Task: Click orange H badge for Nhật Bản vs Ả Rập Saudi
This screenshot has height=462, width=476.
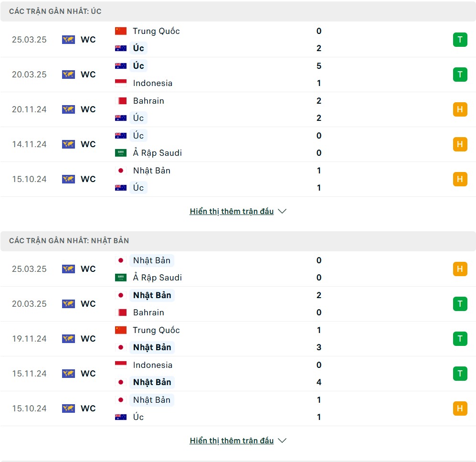Action: [460, 269]
